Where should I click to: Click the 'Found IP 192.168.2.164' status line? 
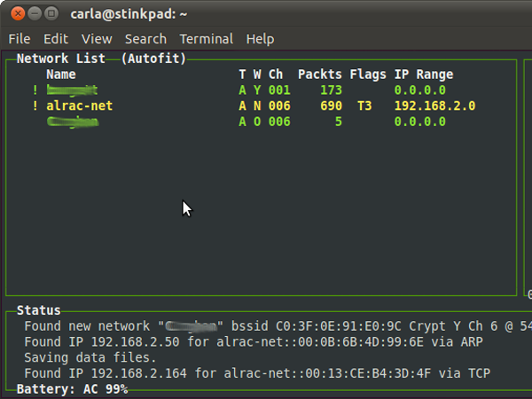coord(257,373)
